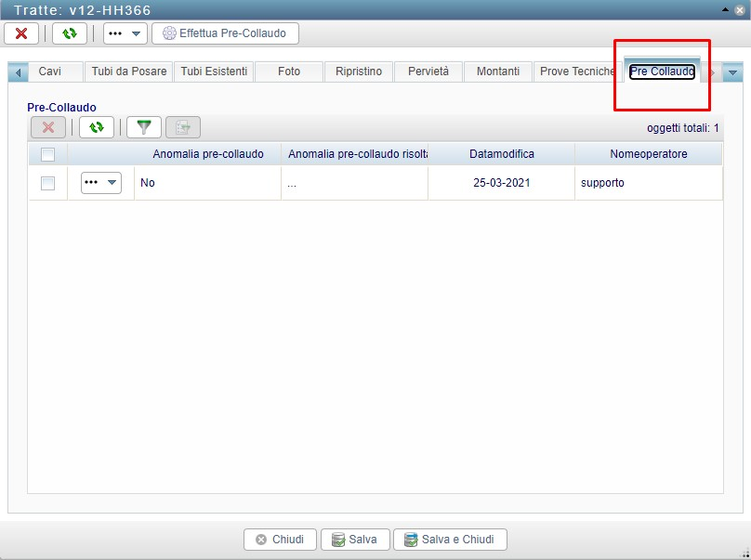Click Effettua Pre-Collaudo button
This screenshot has height=560, width=751.
(225, 33)
